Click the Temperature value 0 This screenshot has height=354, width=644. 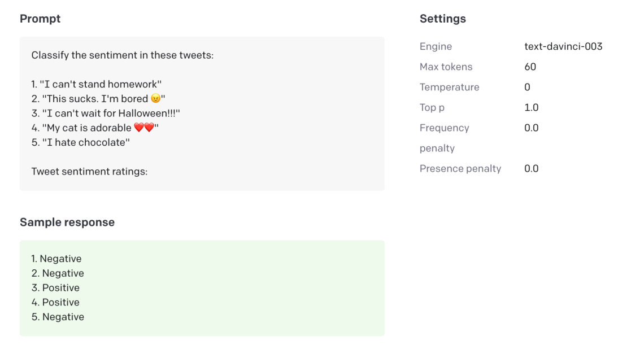pyautogui.click(x=527, y=87)
